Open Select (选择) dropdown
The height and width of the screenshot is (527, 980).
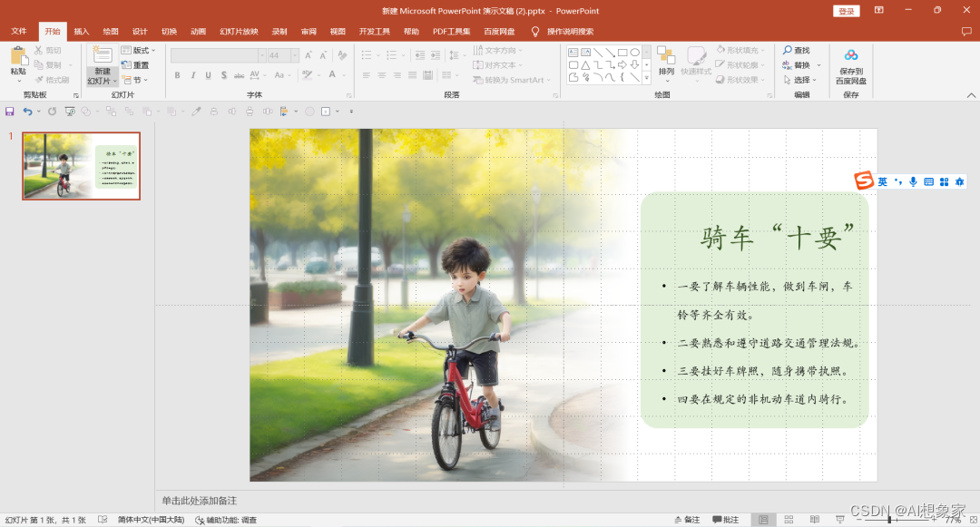(800, 80)
